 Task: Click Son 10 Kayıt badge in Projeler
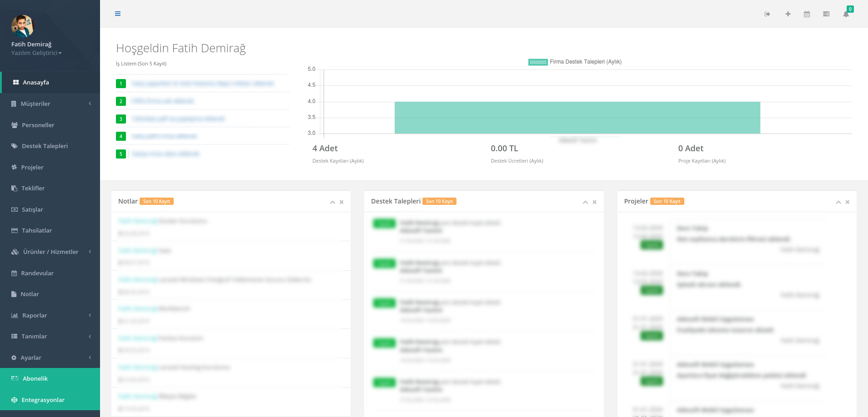coord(667,201)
